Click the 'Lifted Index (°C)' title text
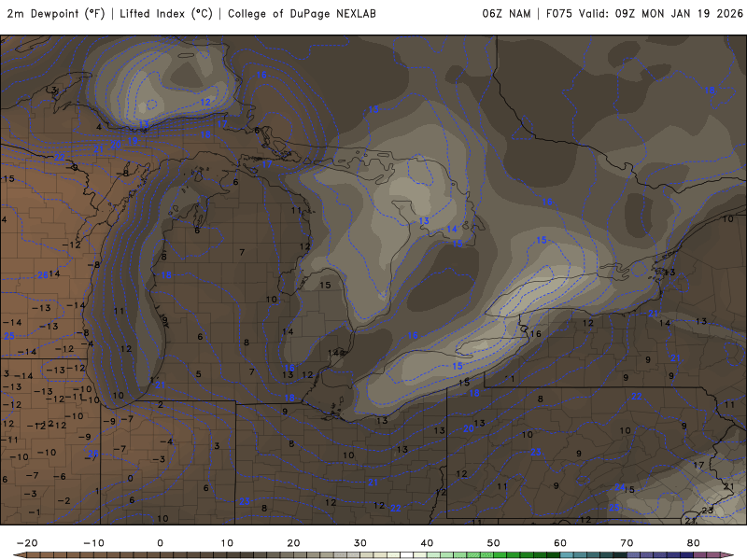This screenshot has height=560, width=747. pyautogui.click(x=166, y=14)
